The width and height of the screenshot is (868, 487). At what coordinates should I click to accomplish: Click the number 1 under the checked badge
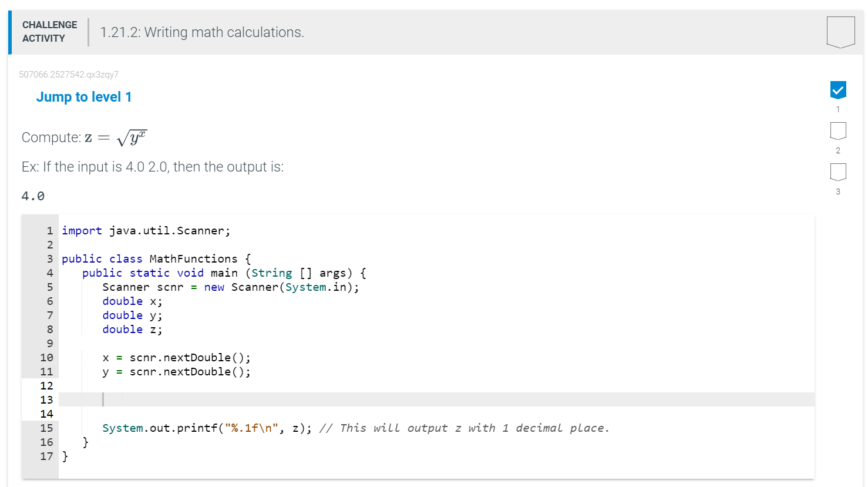838,108
